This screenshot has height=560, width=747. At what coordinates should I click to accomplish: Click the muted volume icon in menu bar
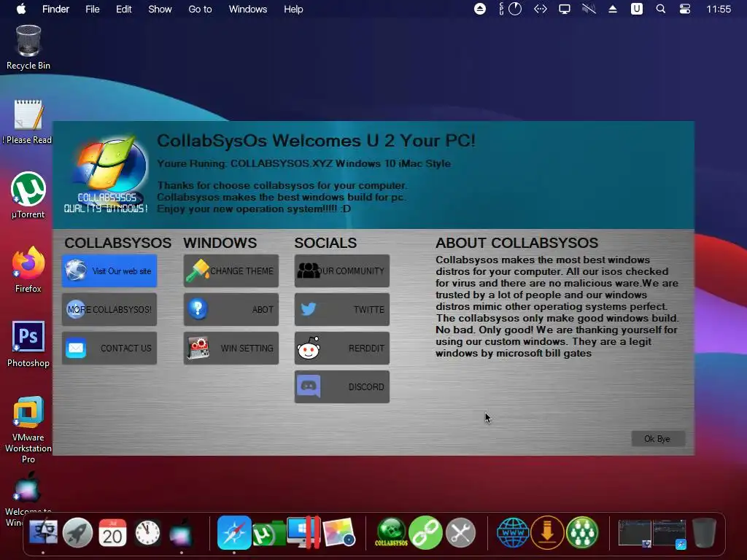589,9
